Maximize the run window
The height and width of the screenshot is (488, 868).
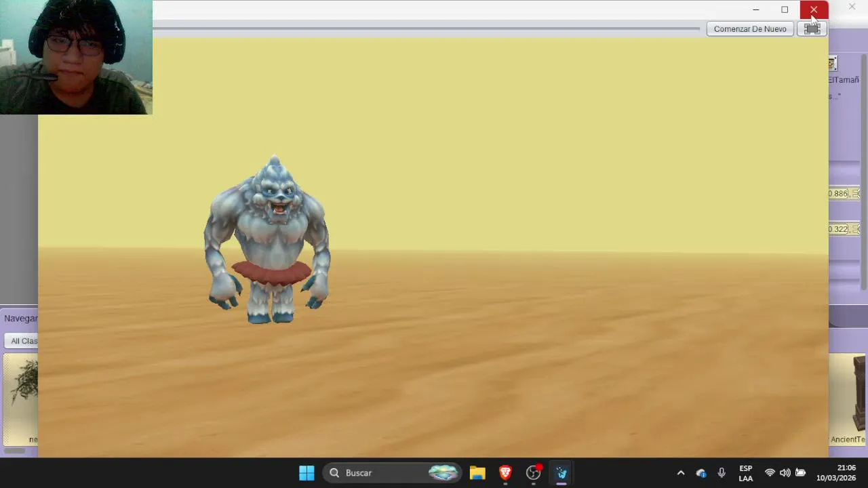[785, 9]
